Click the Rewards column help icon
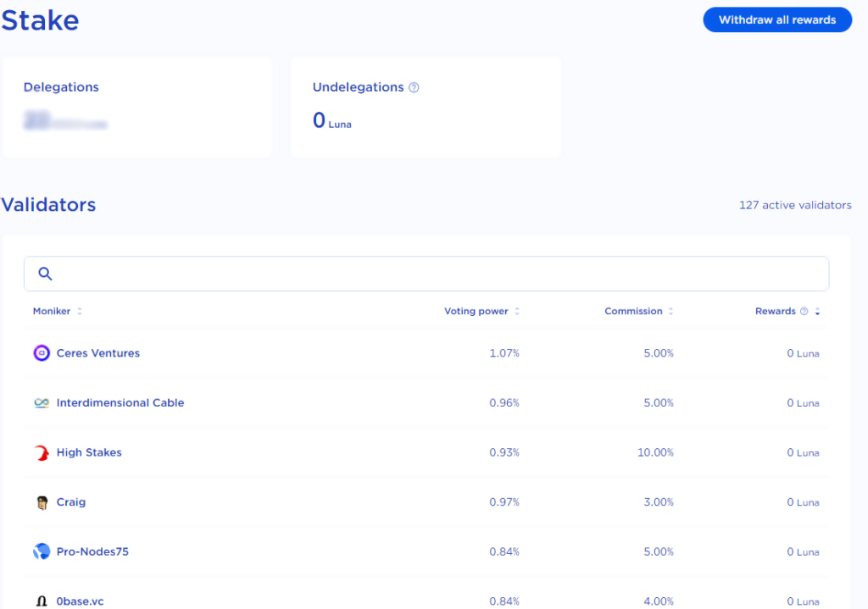Viewport: 868px width, 609px height. (x=804, y=312)
